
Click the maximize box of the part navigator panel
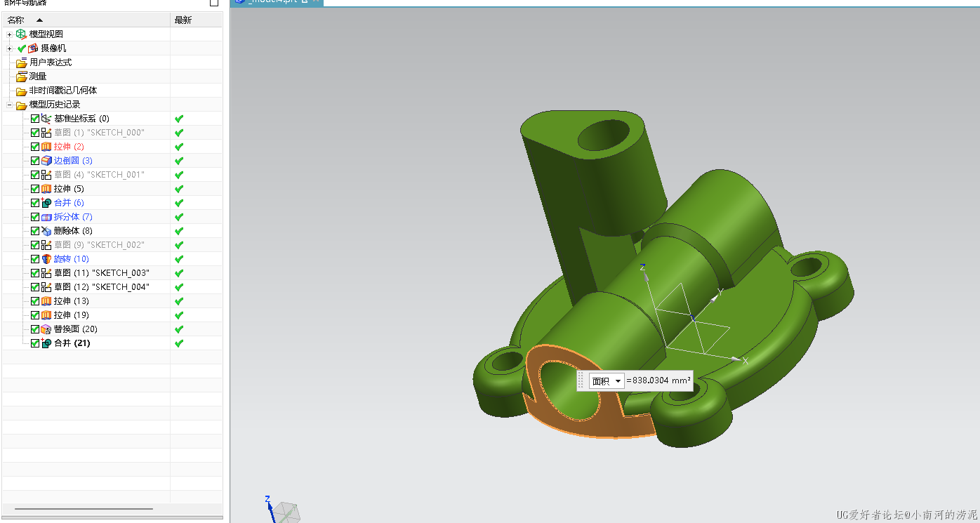[214, 2]
